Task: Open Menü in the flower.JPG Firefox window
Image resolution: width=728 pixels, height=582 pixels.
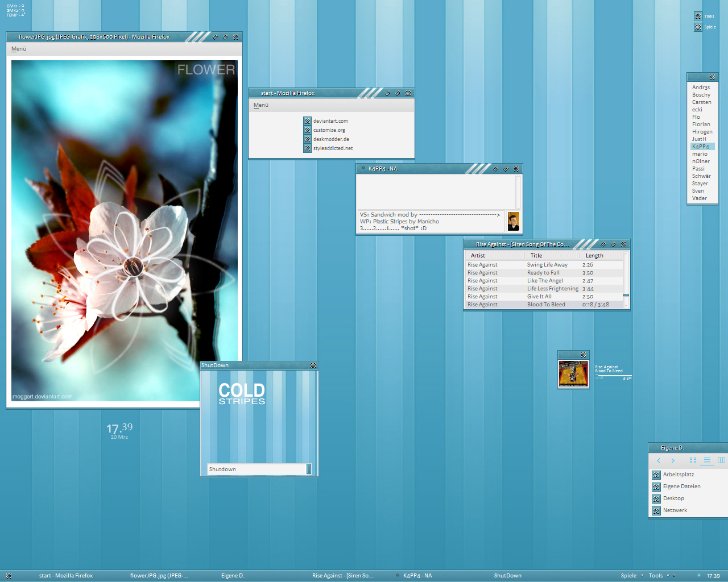Action: 19,49
